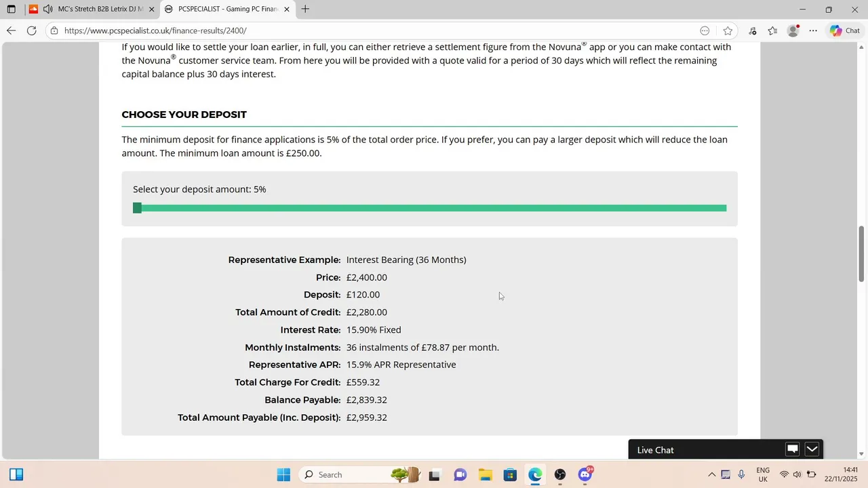Open volume control tray icon
Screen dimensions: 868x488
click(797, 474)
